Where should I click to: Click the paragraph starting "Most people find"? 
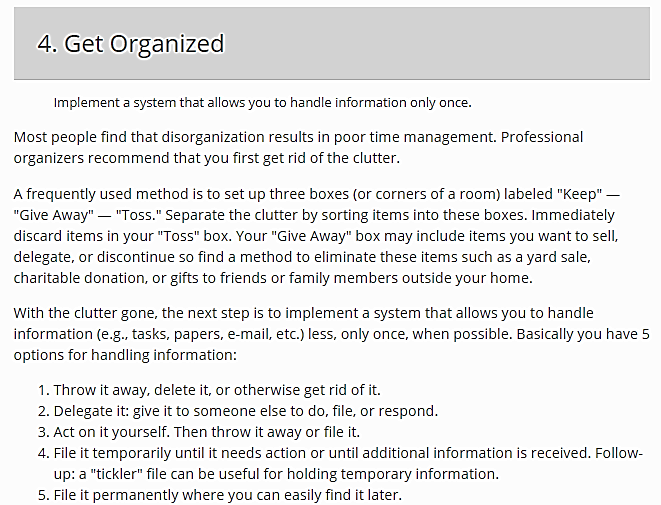tap(298, 147)
